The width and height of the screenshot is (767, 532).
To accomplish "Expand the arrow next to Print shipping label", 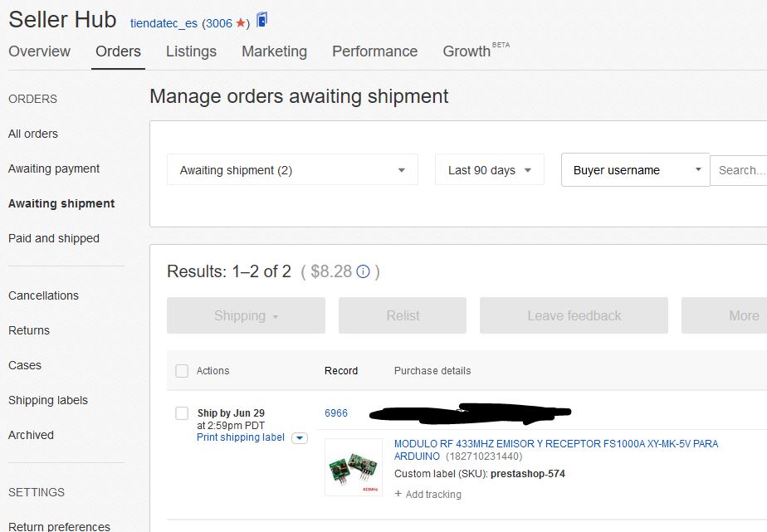I will (x=300, y=438).
